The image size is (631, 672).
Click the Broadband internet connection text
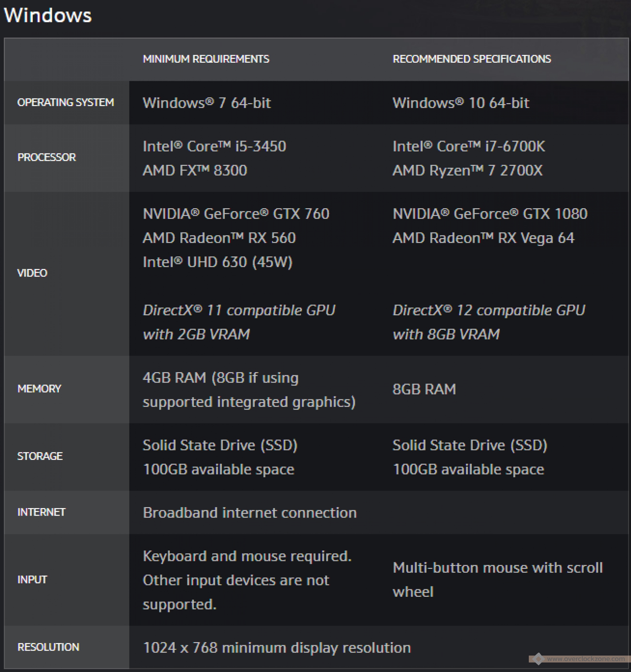point(249,513)
